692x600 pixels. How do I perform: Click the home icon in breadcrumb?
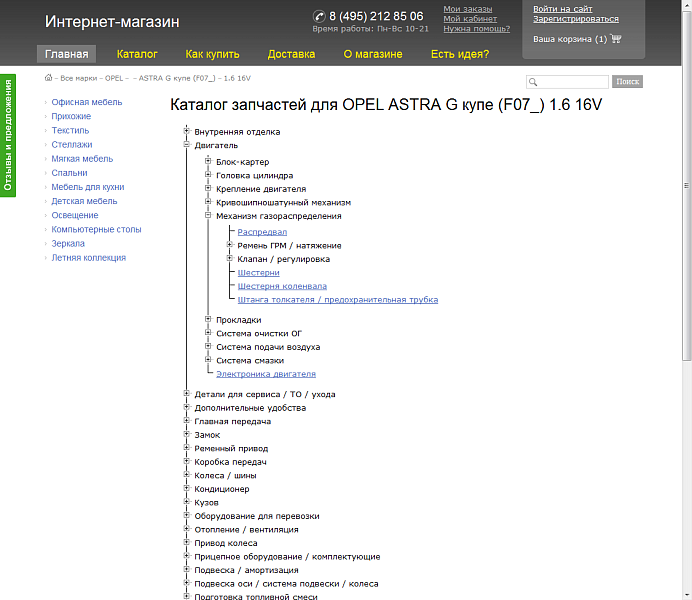point(49,77)
